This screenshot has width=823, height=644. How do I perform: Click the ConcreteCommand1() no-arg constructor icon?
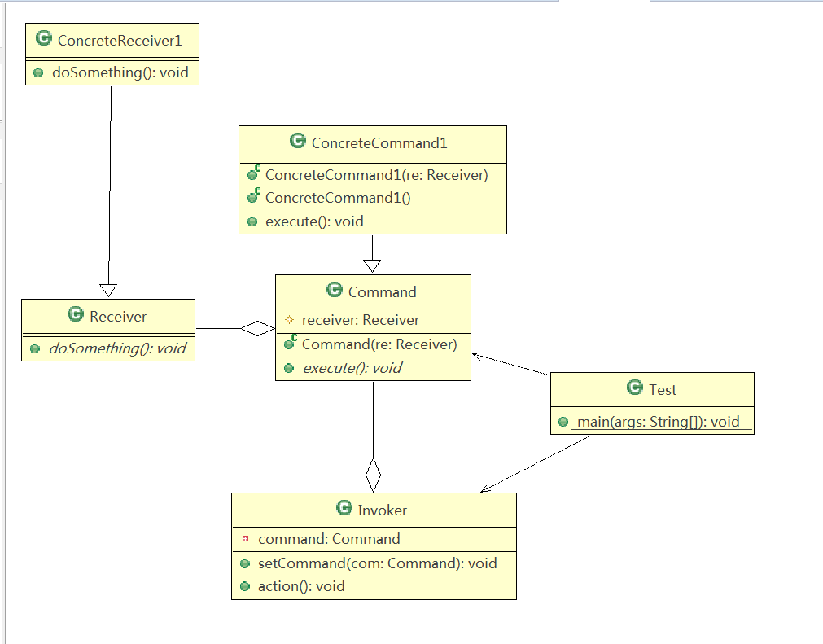(x=253, y=195)
